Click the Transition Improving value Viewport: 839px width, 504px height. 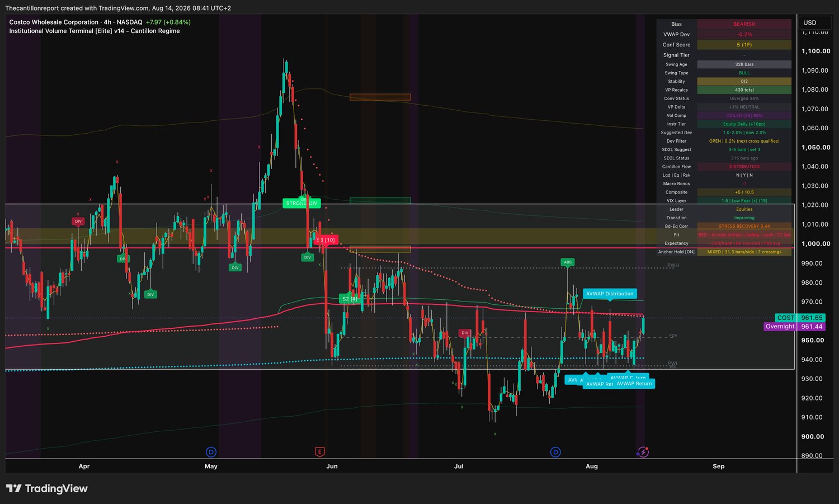[744, 218]
